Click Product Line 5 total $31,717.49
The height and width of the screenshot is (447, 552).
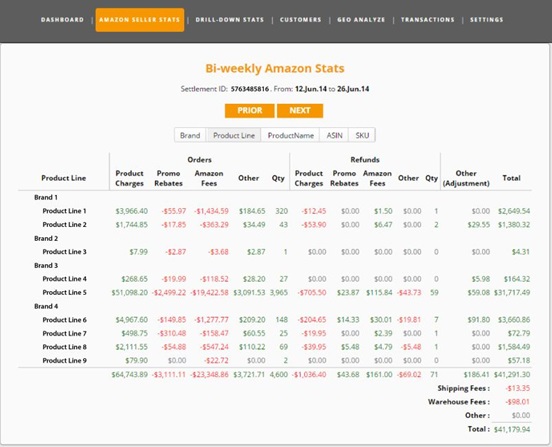coord(512,292)
